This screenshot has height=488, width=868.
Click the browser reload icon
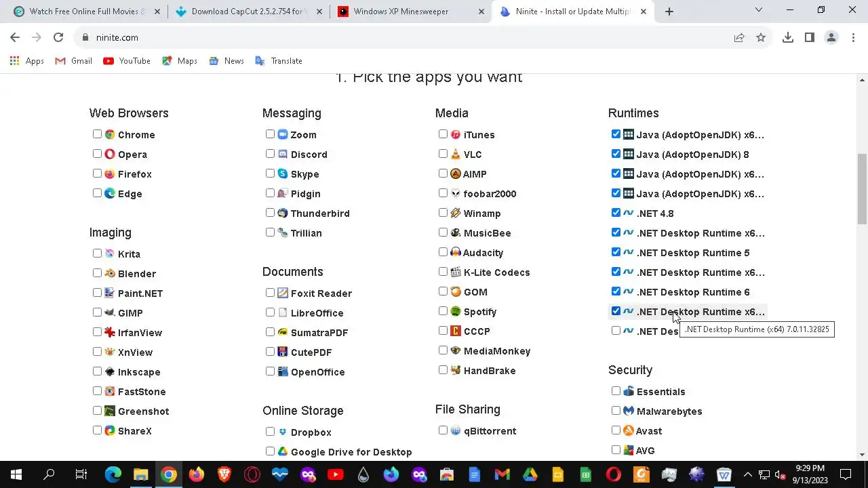coord(58,37)
